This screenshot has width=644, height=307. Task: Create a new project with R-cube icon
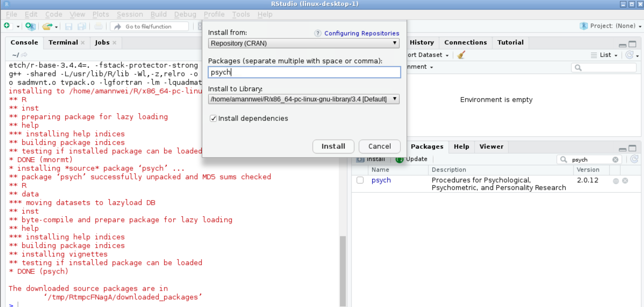pyautogui.click(x=30, y=26)
